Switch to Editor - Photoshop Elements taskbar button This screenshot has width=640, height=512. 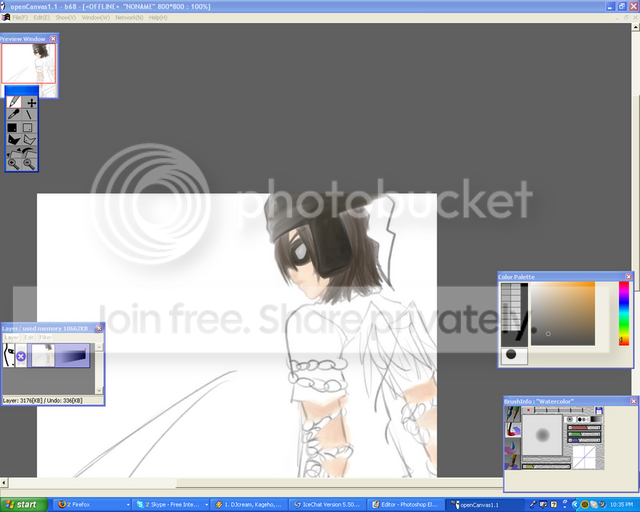[x=406, y=505]
